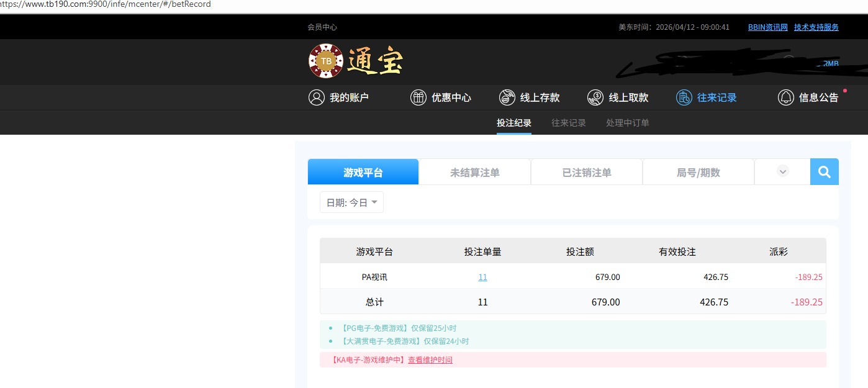Click the gift icon for Promotions Center
This screenshot has width=868, height=388.
tap(418, 97)
